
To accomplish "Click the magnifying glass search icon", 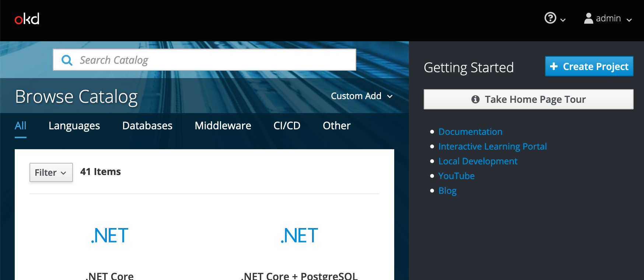I will (x=67, y=60).
